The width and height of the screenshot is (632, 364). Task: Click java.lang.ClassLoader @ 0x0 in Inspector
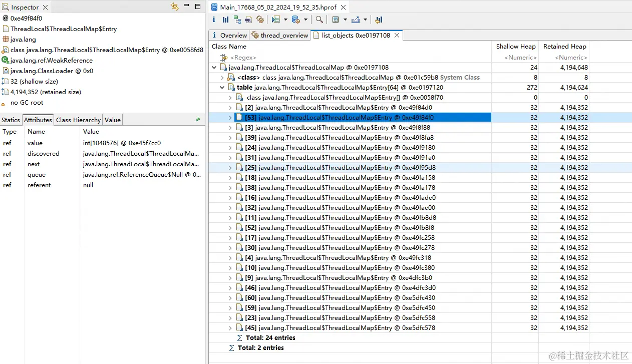click(x=52, y=71)
